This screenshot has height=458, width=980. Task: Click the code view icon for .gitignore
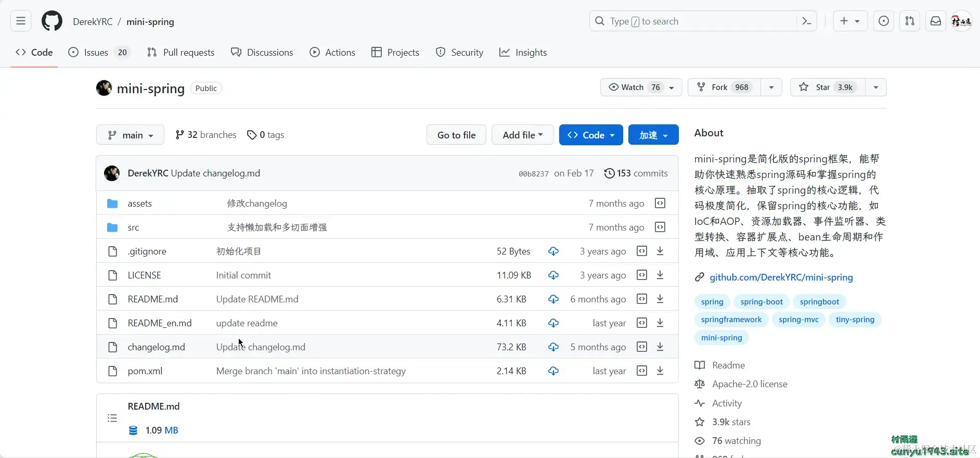tap(642, 251)
